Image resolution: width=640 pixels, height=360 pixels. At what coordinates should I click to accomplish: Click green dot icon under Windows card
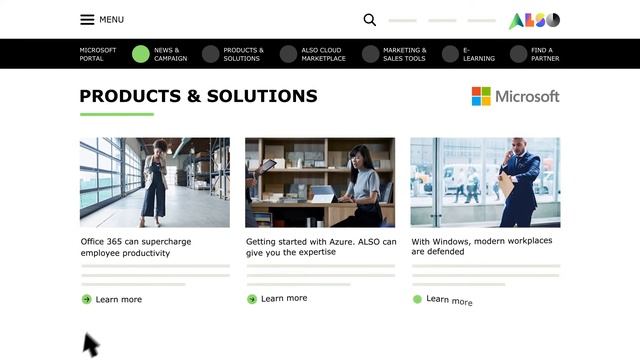417,299
